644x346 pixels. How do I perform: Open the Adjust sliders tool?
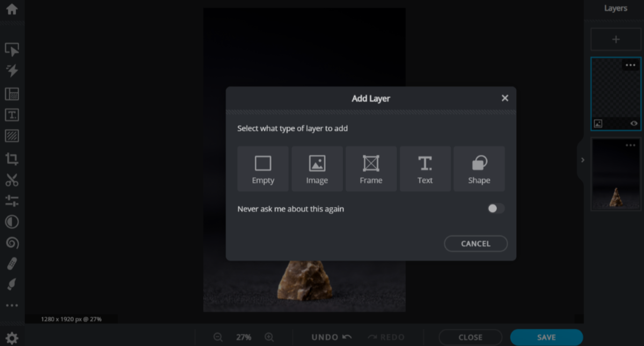[x=12, y=201]
